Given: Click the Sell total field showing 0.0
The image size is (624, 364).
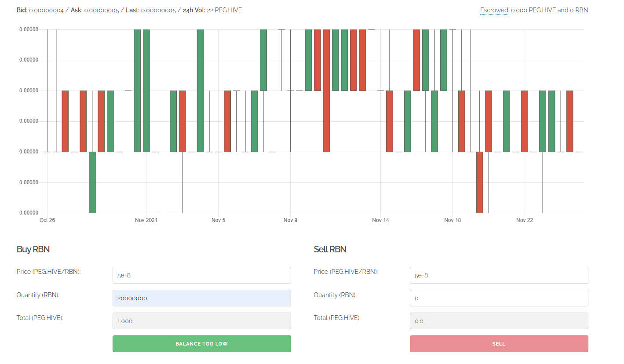Looking at the screenshot, I should 499,321.
